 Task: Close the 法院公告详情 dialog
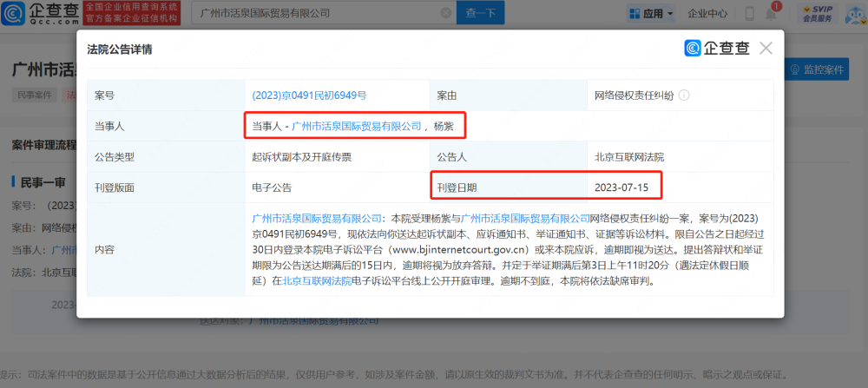pos(766,48)
